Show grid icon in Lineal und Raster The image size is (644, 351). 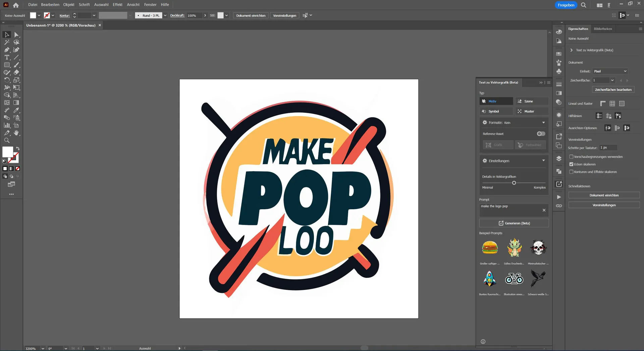coord(612,103)
